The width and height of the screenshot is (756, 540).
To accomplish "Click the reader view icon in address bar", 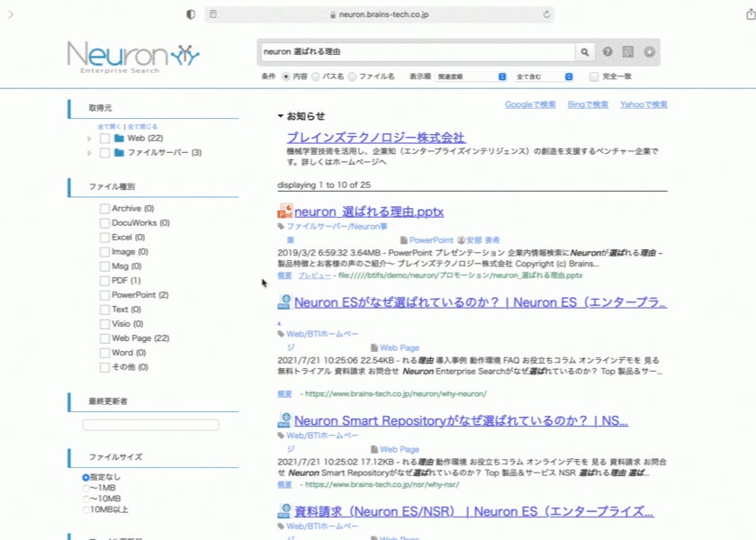I will tap(213, 14).
